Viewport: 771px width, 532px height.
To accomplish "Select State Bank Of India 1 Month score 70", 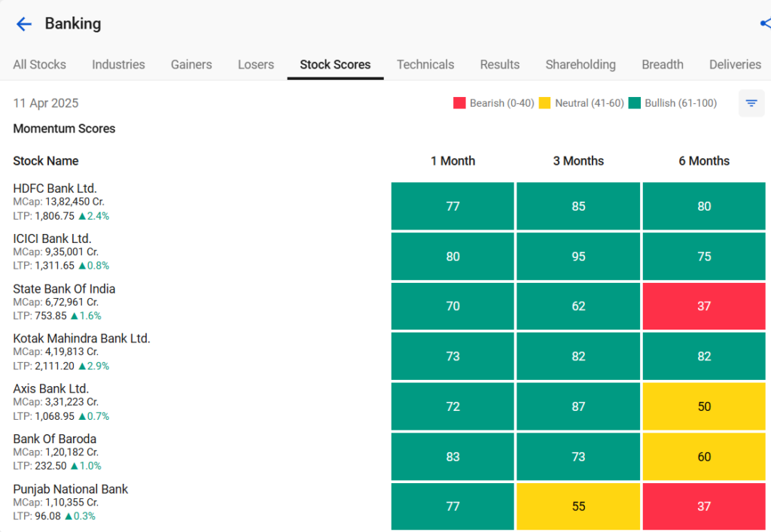I will coord(453,306).
